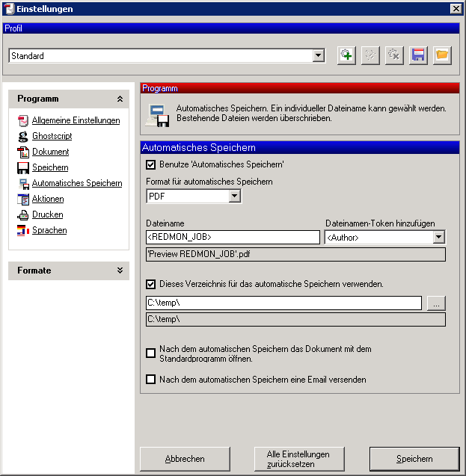Enable 'eine Email versenden' after auto-save checkbox
This screenshot has height=476, width=466.
coord(150,380)
